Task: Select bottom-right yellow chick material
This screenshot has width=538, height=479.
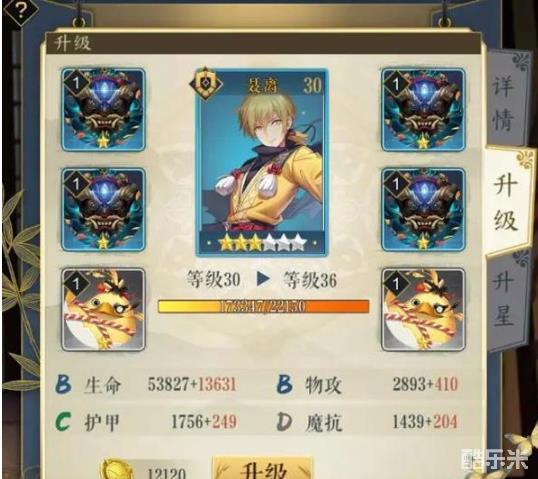Action: (423, 309)
